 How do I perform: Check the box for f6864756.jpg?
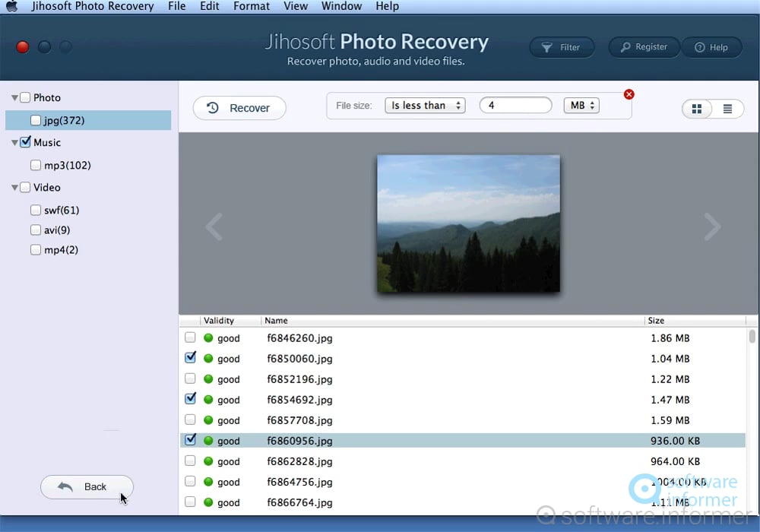pos(190,481)
